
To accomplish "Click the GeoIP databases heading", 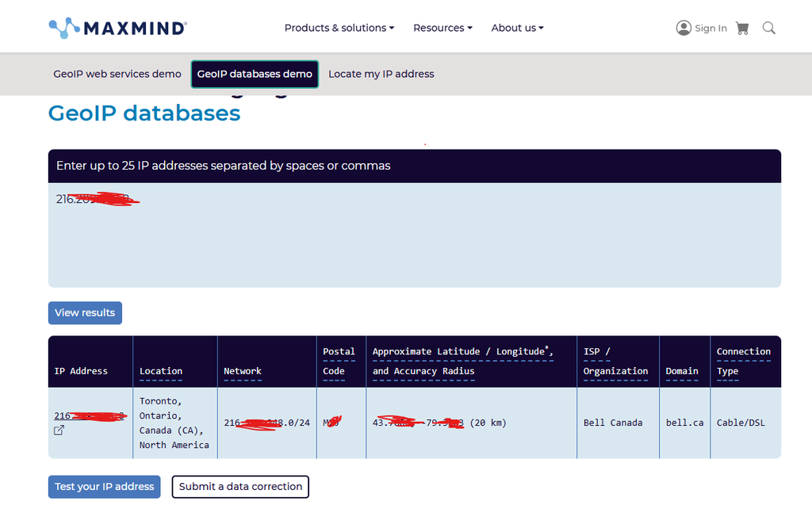I will (144, 113).
